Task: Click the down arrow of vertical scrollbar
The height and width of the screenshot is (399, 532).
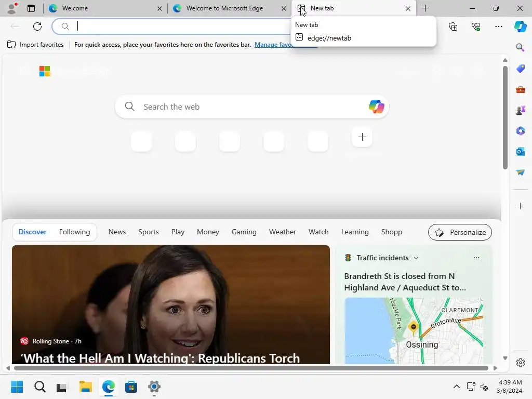Action: click(505, 358)
